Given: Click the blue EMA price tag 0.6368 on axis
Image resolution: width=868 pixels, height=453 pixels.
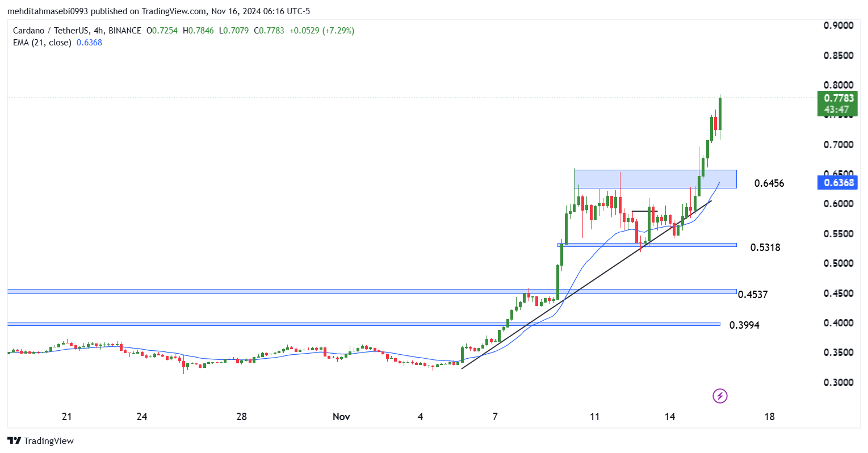Looking at the screenshot, I should 837,182.
